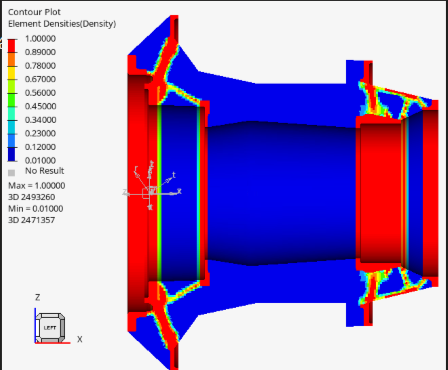Click the 1.00000 legend maximum value
Viewport: 448px width, 370px height.
(40, 39)
